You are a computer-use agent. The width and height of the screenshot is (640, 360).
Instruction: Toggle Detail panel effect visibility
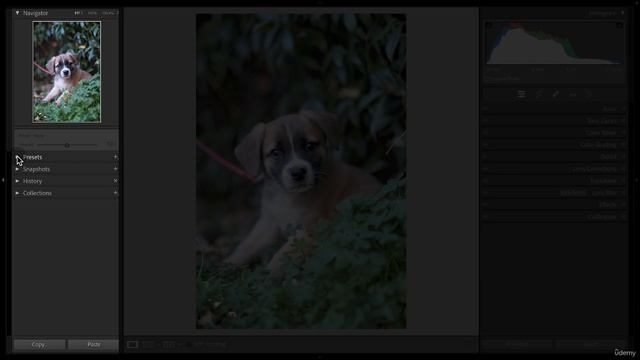[x=486, y=156]
